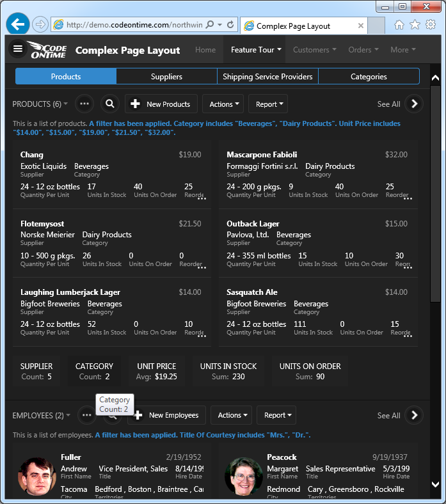Click the new browser tab button
The image size is (446, 504).
point(376,26)
